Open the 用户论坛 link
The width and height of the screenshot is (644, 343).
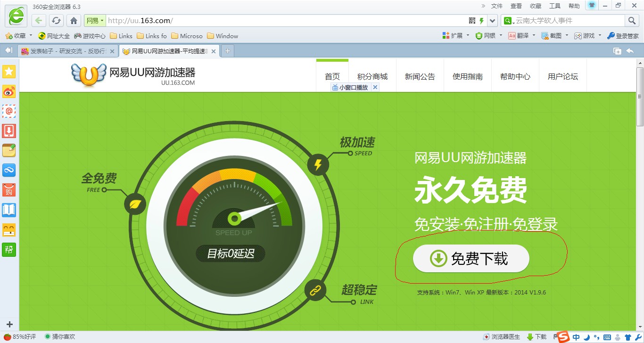(563, 76)
